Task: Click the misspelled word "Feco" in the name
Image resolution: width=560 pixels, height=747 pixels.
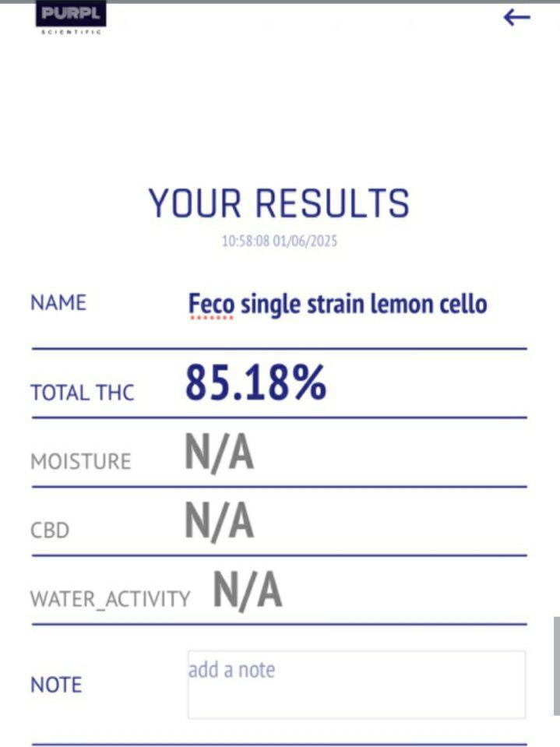Action: pos(210,304)
